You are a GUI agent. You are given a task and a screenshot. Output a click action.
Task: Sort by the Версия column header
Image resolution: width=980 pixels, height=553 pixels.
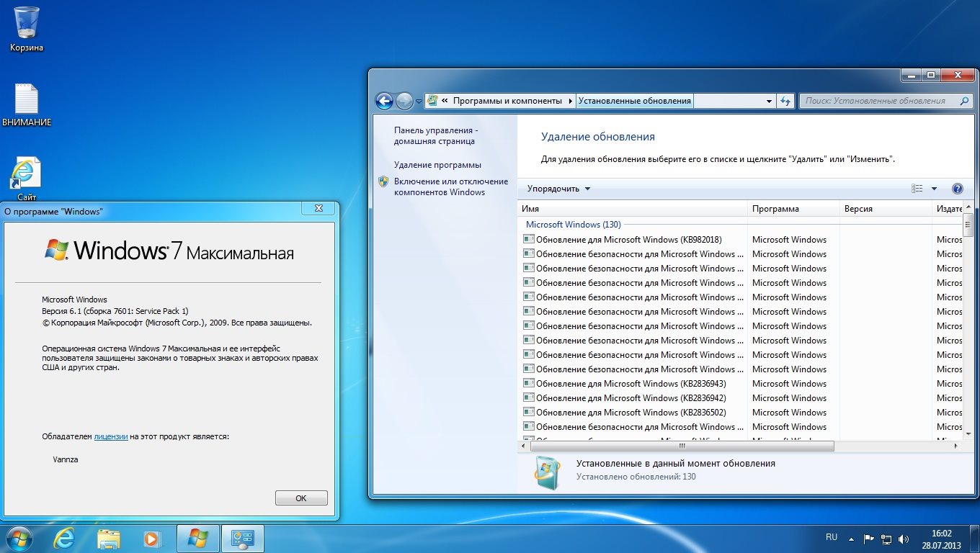tap(886, 209)
